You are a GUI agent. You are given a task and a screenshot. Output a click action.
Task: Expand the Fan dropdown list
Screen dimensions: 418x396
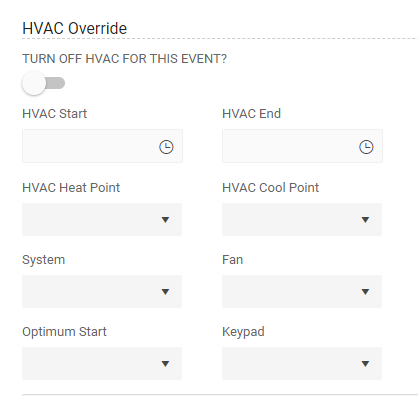[302, 291]
